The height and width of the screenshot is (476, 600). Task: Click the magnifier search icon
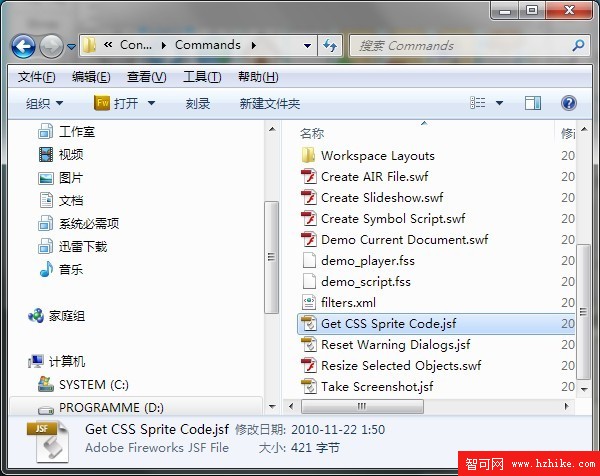coord(578,46)
